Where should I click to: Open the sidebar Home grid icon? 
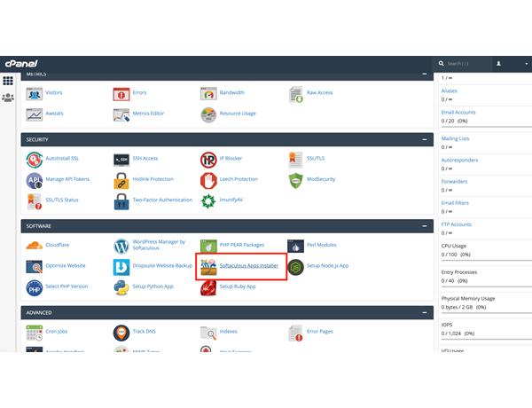[x=8, y=81]
